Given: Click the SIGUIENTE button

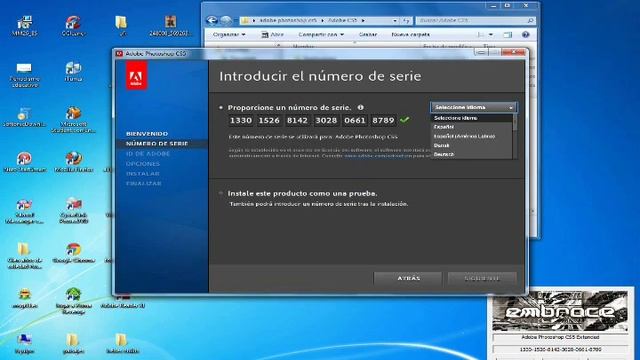Looking at the screenshot, I should pos(482,278).
